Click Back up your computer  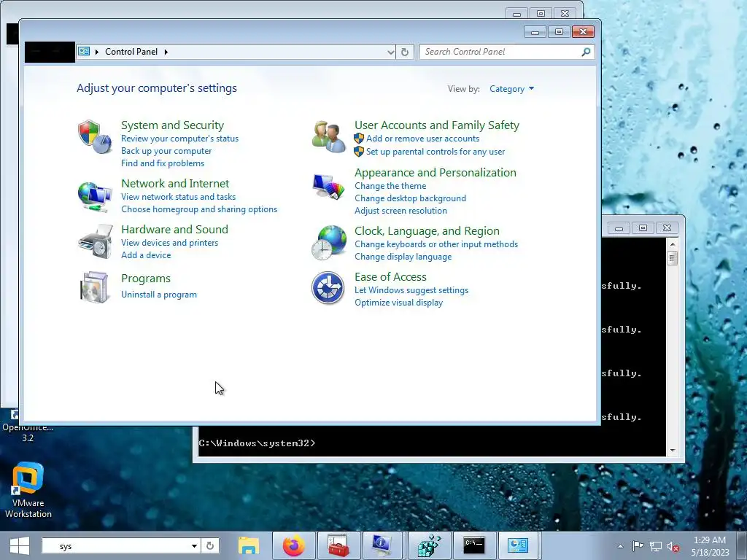coord(166,151)
